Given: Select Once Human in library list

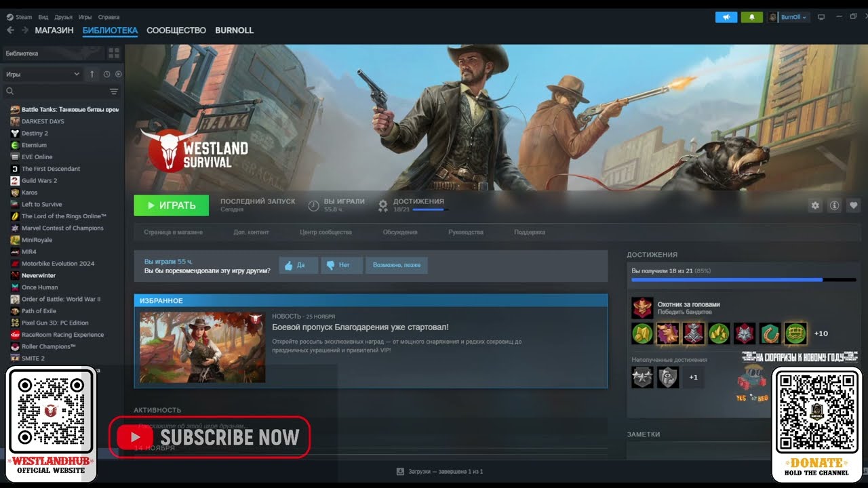Looking at the screenshot, I should 40,287.
